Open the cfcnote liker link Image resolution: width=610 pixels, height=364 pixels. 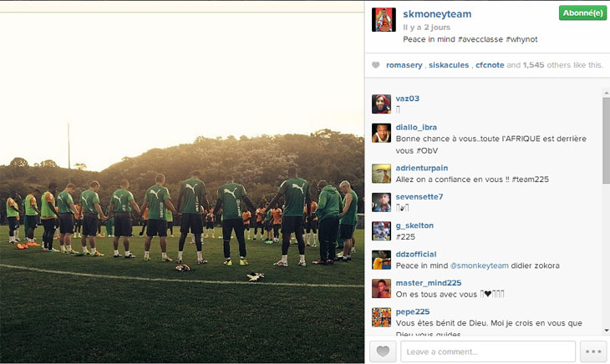tap(490, 65)
